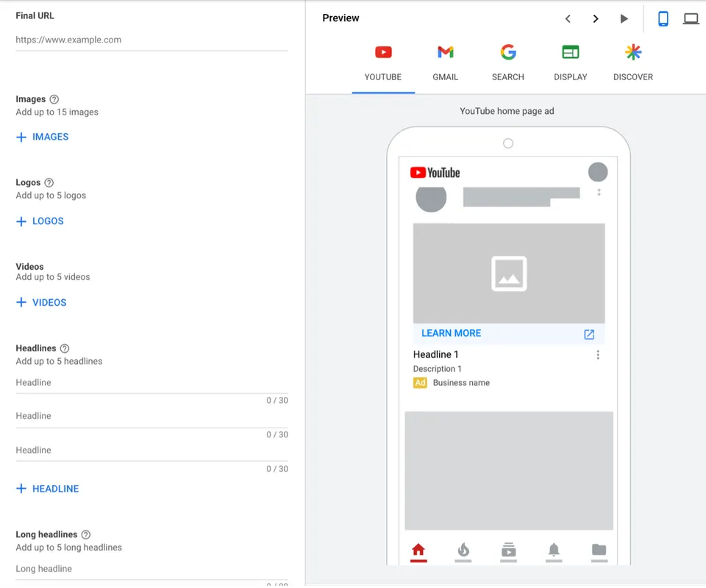
Task: Click the Subscriptions icon in preview navigation
Action: point(509,551)
